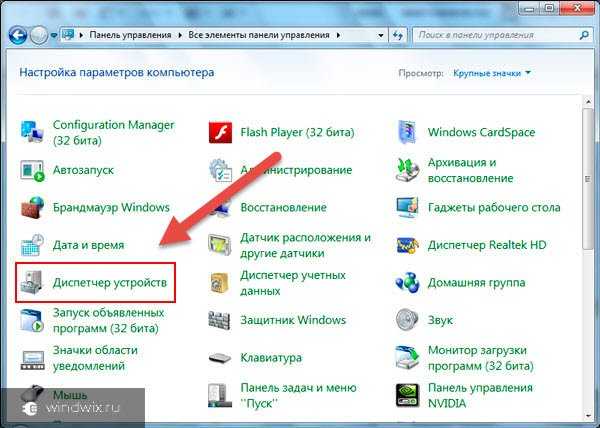This screenshot has width=600, height=428.
Task: Click the vertical scrollbar thumb
Action: point(588,179)
